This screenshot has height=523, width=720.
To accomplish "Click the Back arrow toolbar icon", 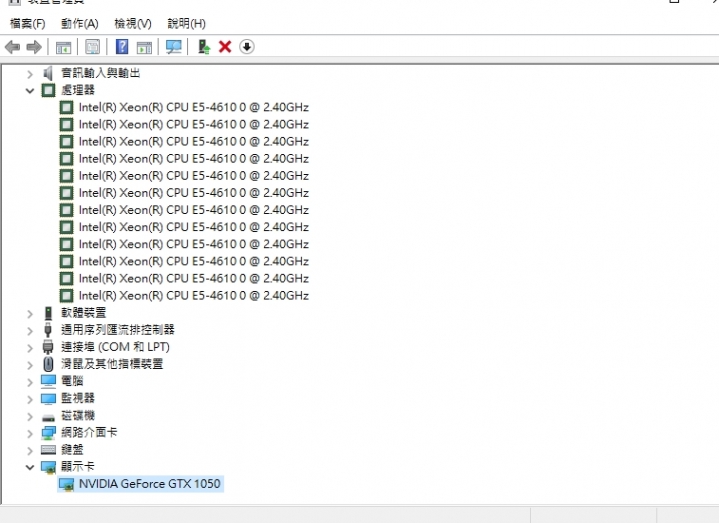I will pyautogui.click(x=12, y=47).
